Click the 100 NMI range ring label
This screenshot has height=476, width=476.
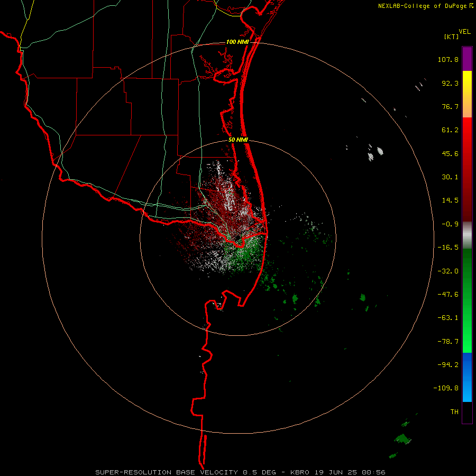click(x=237, y=42)
